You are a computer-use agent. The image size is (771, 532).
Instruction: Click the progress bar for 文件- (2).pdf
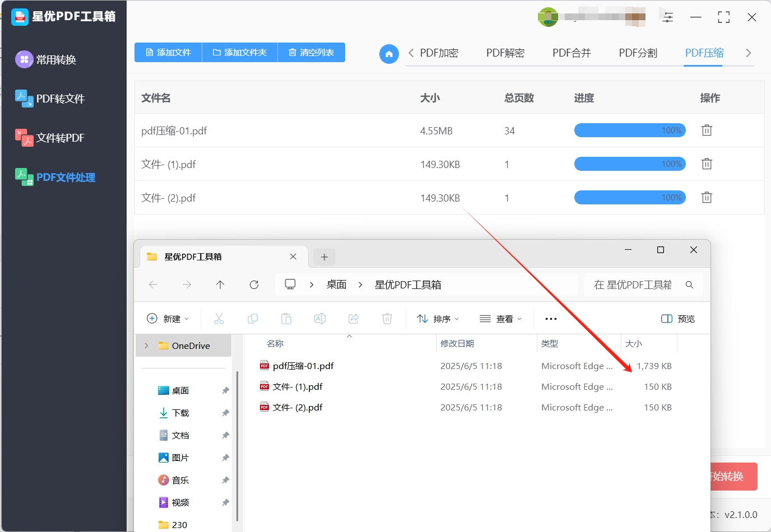pos(630,198)
